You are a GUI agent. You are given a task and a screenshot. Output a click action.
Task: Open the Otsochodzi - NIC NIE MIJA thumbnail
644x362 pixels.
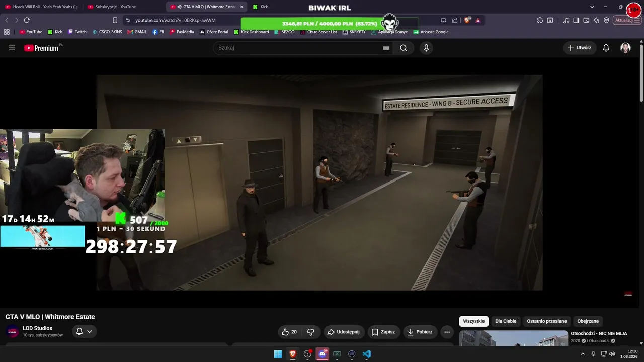point(513,338)
